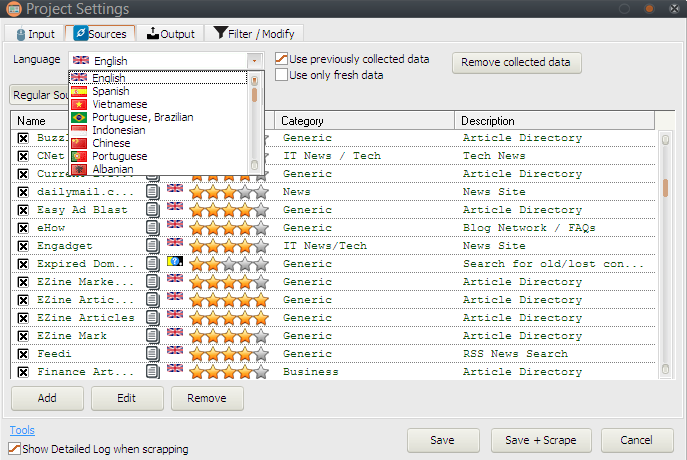The width and height of the screenshot is (687, 460).
Task: Click the document icon in the dailymail row
Action: coord(153,192)
